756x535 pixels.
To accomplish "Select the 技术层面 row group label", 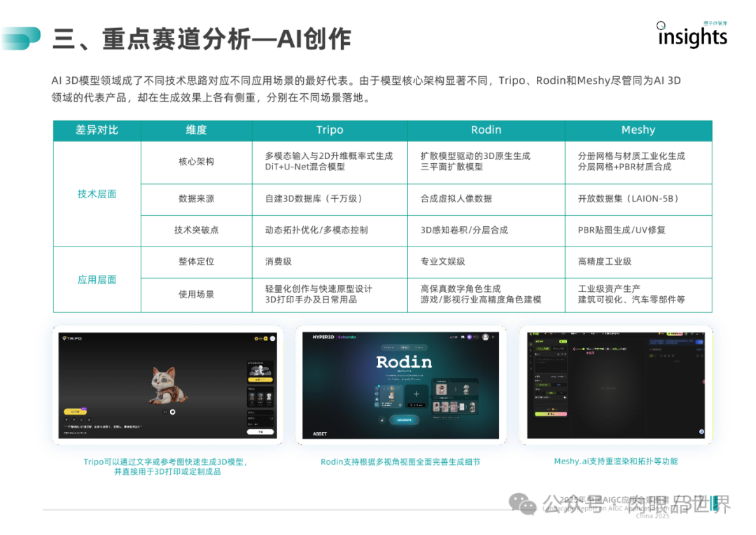I will point(97,194).
